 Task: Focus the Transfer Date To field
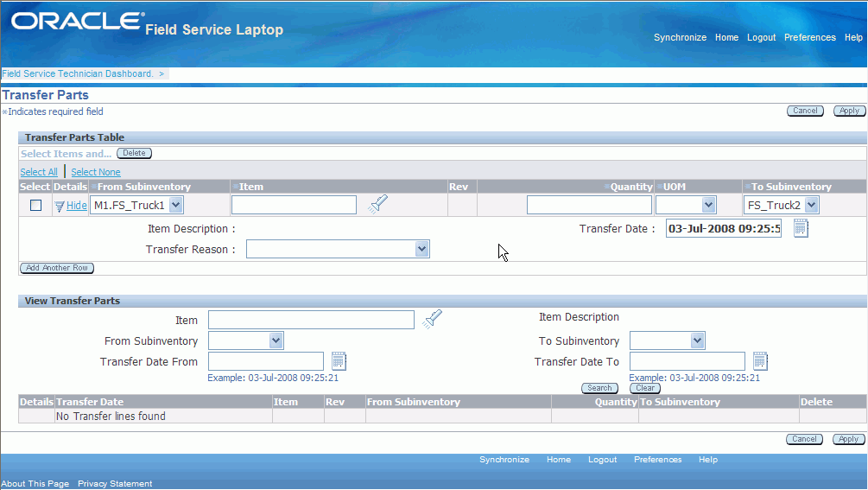687,361
